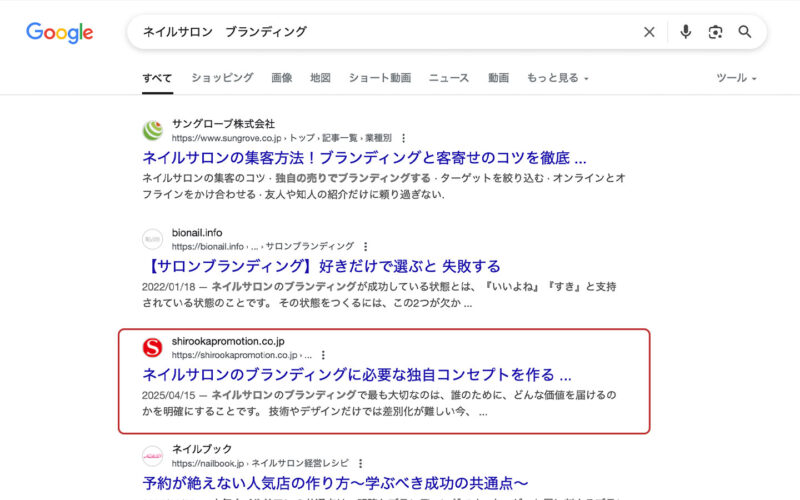Open 【サロンブランディング】好きだけで選ぶと 失敗する result
Screen dimensions: 800x500
(x=322, y=266)
